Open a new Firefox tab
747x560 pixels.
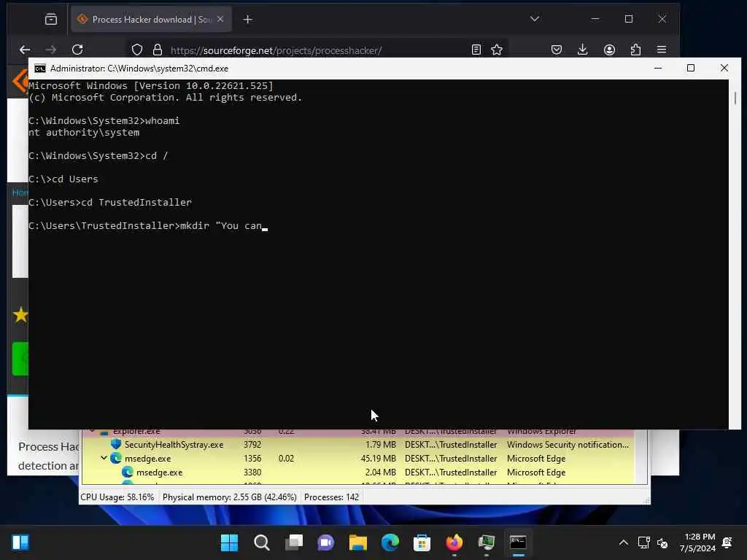tap(248, 20)
